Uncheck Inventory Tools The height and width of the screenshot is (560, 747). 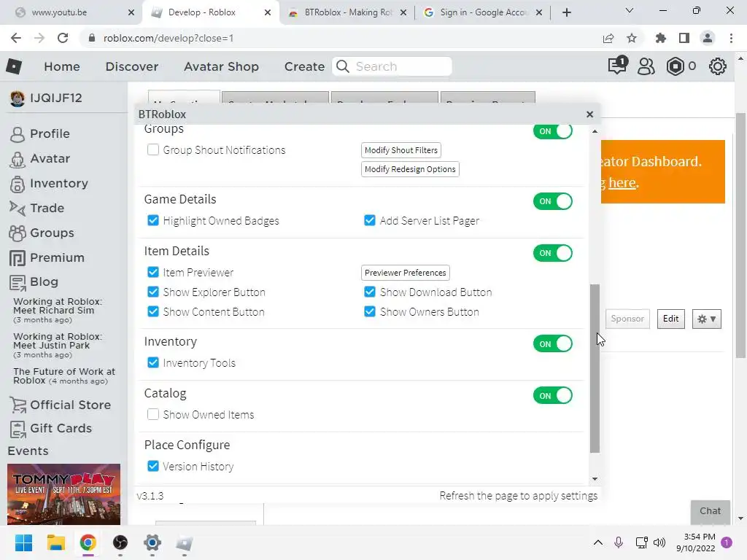click(x=153, y=362)
